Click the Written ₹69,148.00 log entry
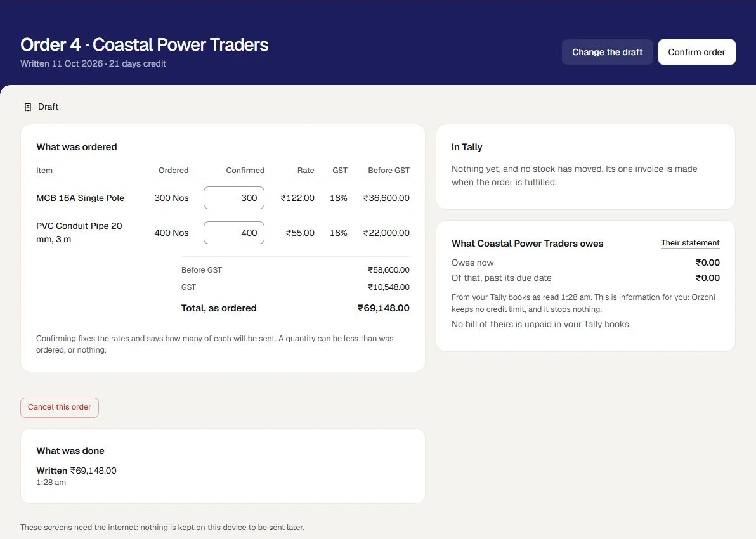The height and width of the screenshot is (539, 756). click(x=76, y=471)
